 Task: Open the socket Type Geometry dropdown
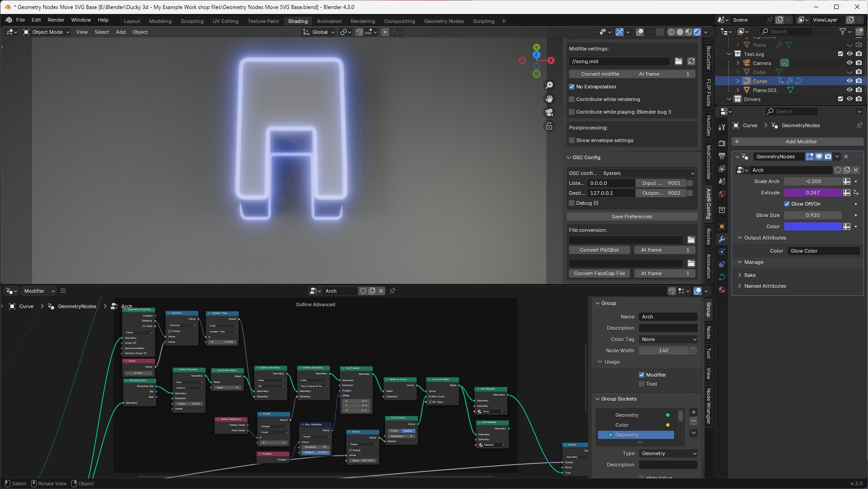pyautogui.click(x=668, y=453)
